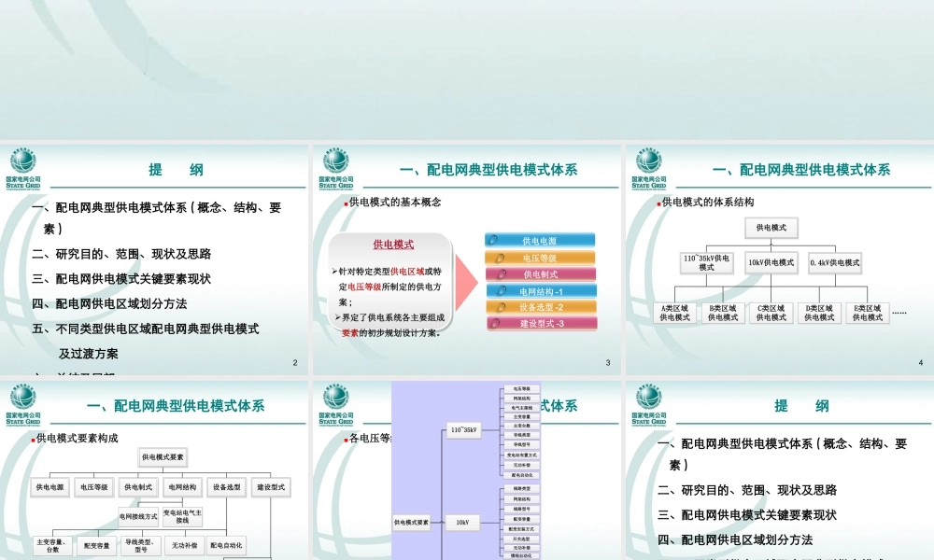Image resolution: width=934 pixels, height=560 pixels.
Task: Click the E类区域供电模式 box
Action: [x=868, y=313]
